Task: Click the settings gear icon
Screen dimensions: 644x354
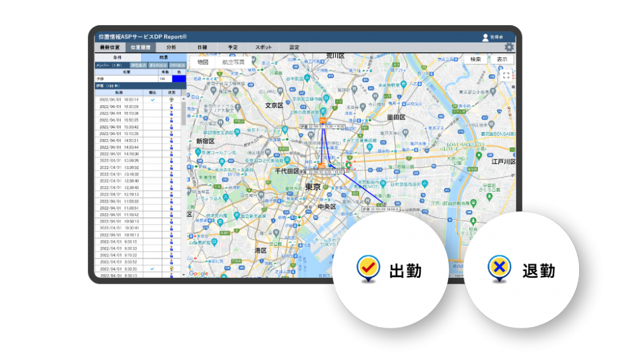Action: click(x=509, y=47)
